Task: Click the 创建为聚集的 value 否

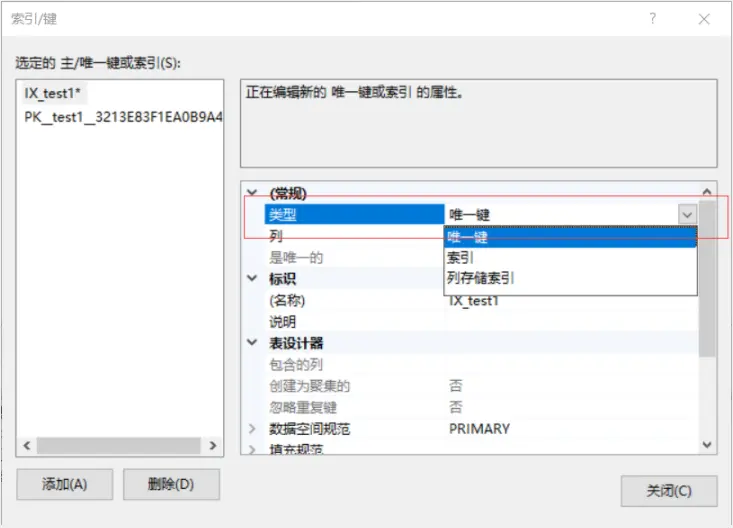Action: (x=573, y=386)
